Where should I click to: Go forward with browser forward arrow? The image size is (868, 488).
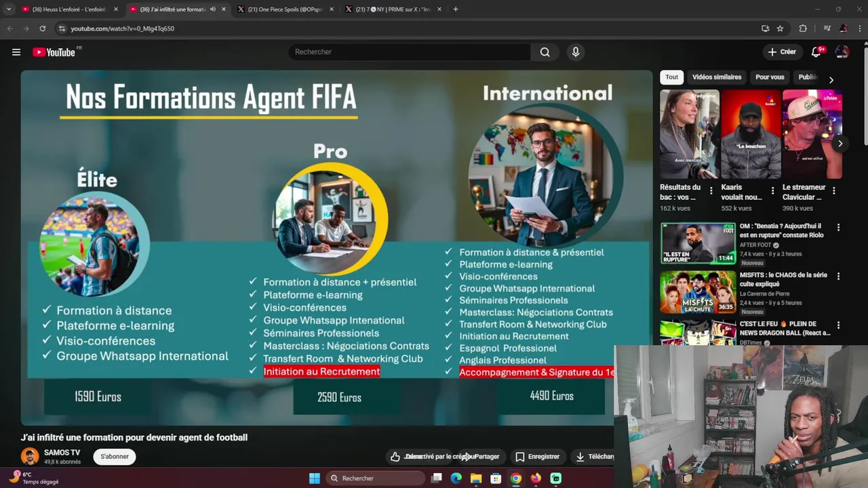26,28
